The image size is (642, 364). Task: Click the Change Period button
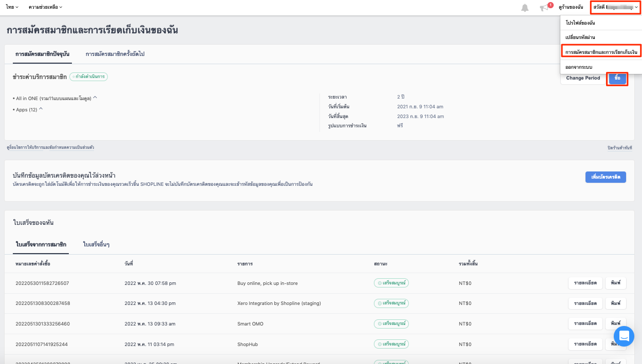[583, 78]
